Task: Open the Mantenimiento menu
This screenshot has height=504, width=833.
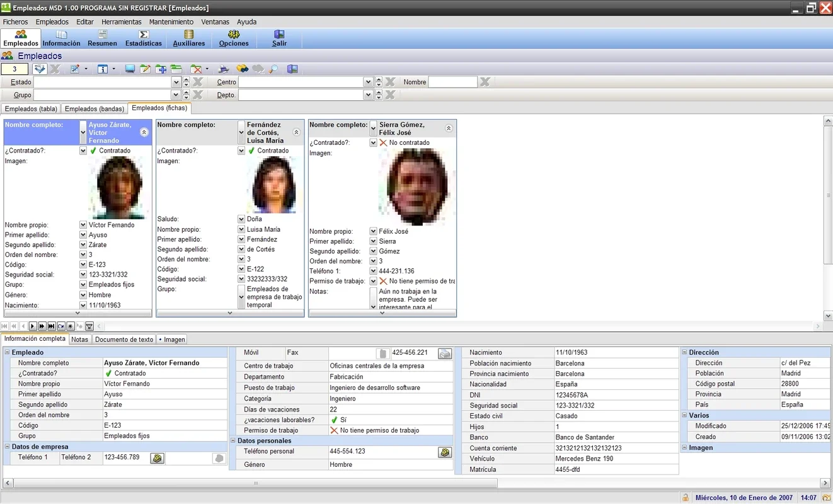Action: click(x=171, y=21)
